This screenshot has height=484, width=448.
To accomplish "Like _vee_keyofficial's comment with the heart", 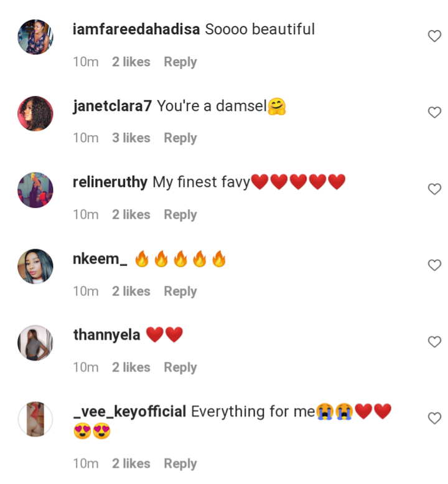I will click(x=434, y=418).
